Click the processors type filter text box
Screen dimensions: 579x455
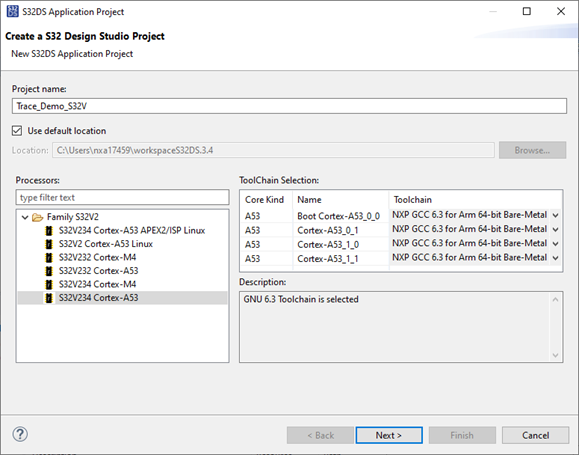(x=122, y=198)
